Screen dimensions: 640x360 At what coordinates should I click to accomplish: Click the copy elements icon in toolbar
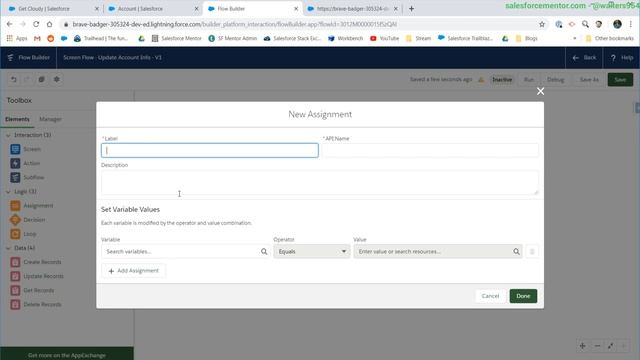point(41,79)
